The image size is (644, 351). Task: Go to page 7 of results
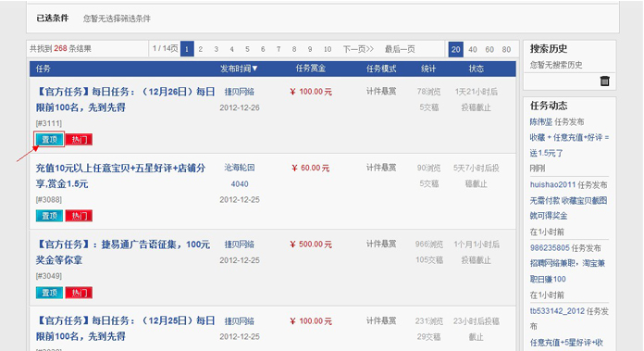pyautogui.click(x=279, y=49)
